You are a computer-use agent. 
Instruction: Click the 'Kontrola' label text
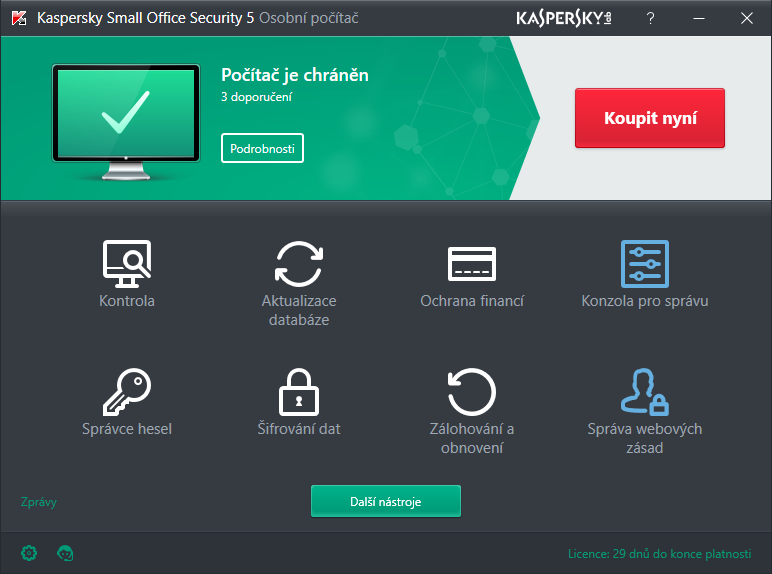click(x=127, y=301)
